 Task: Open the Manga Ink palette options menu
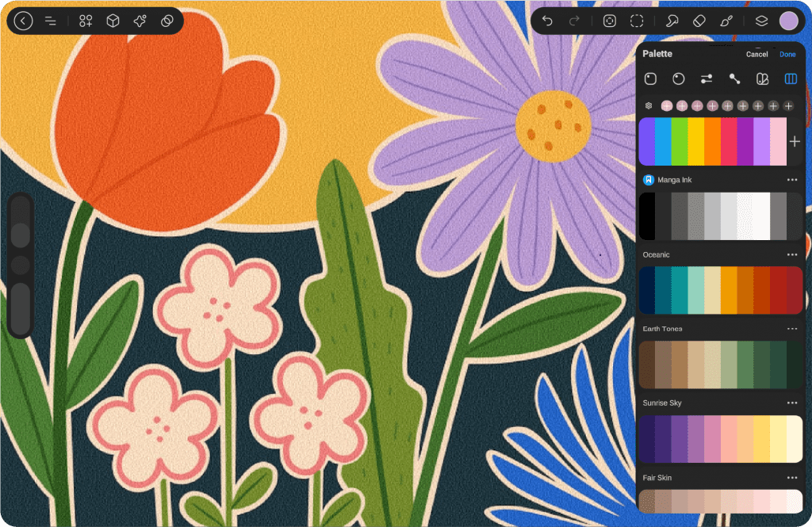(791, 180)
